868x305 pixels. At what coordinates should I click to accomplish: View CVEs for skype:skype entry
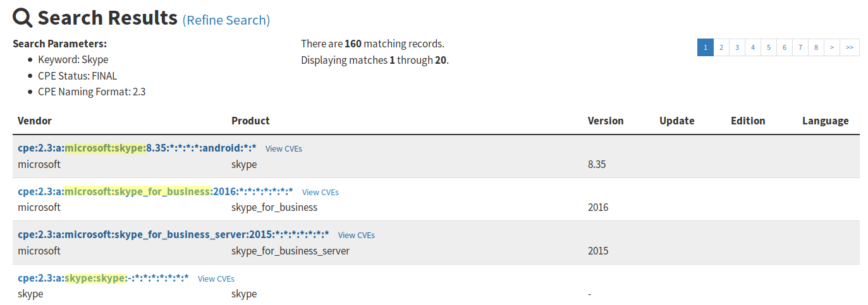216,278
